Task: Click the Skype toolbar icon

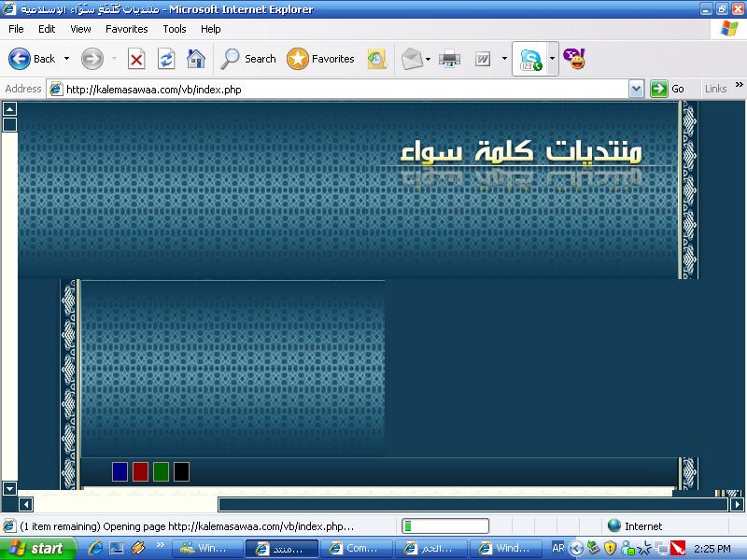Action: point(530,59)
